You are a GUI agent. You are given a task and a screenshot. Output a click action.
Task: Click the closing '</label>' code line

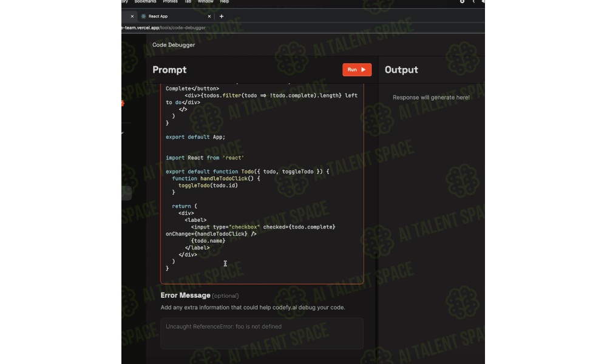pos(197,248)
